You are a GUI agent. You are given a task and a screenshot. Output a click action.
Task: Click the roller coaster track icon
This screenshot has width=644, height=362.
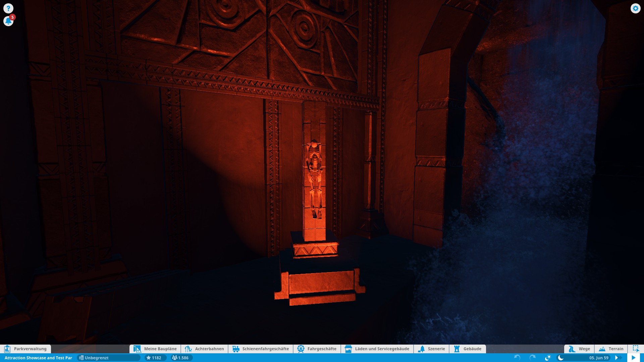tap(188, 349)
